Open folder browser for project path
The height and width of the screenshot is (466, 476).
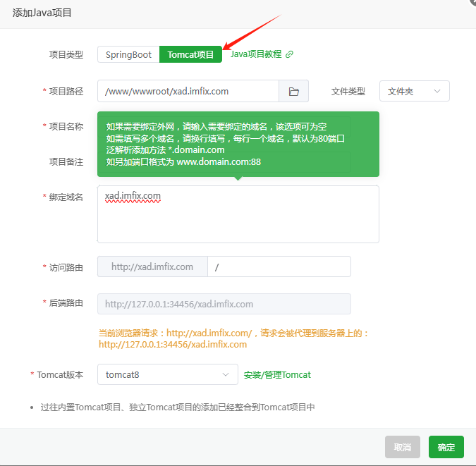293,91
